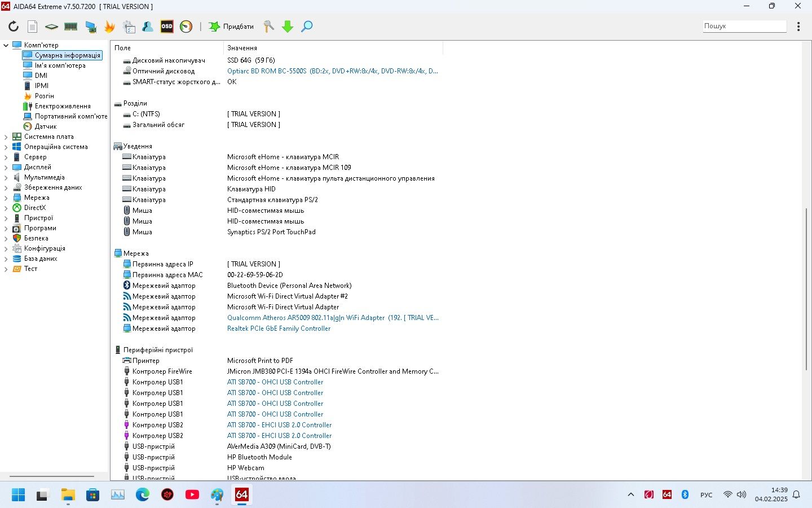
Task: Select the Розгін tree item
Action: tap(44, 96)
